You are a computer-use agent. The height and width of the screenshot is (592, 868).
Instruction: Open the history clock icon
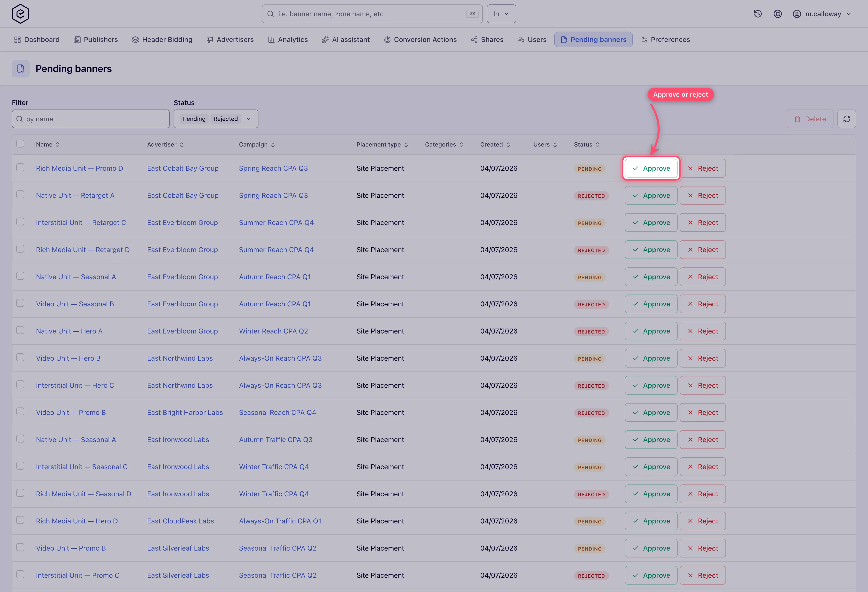coord(758,14)
